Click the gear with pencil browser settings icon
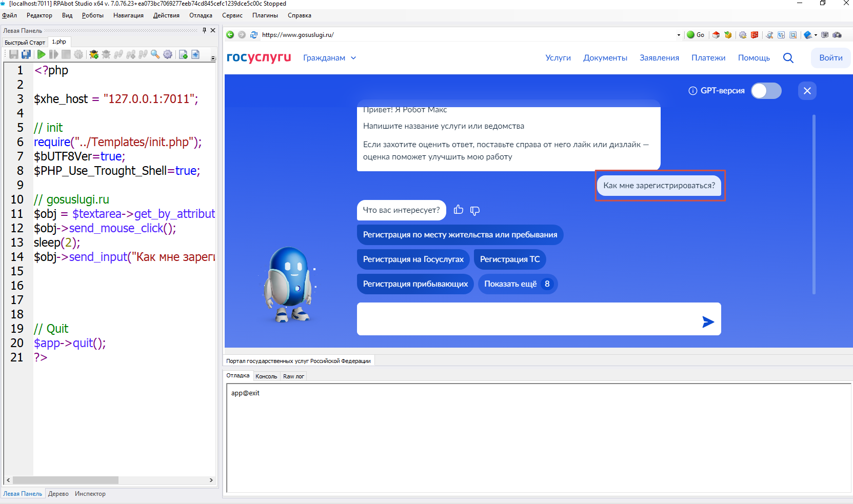The height and width of the screenshot is (504, 853). (743, 35)
